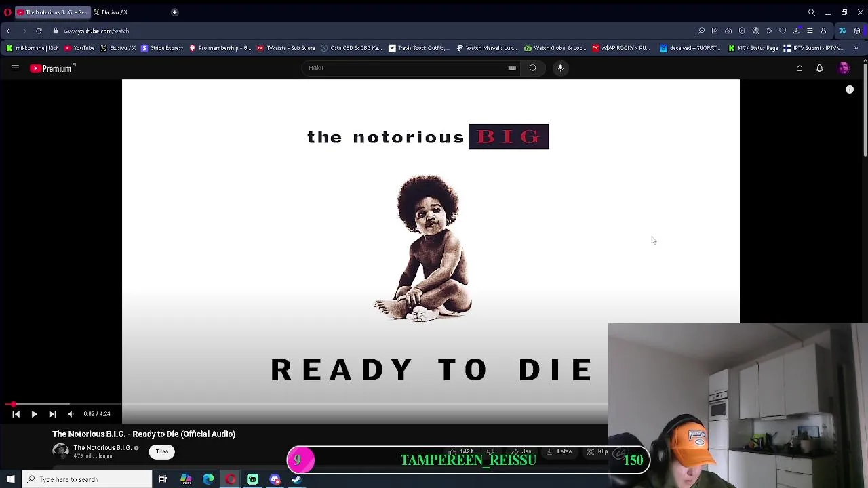The width and height of the screenshot is (868, 488).
Task: Open Windows Task View
Action: pos(163,479)
